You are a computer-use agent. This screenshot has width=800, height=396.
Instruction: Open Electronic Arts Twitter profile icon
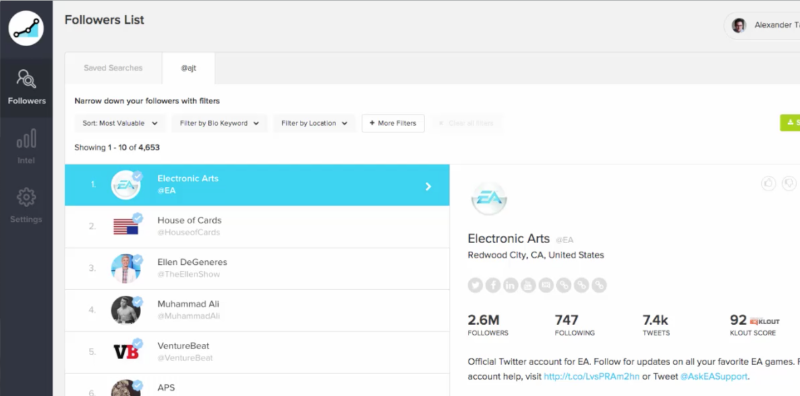coord(475,285)
